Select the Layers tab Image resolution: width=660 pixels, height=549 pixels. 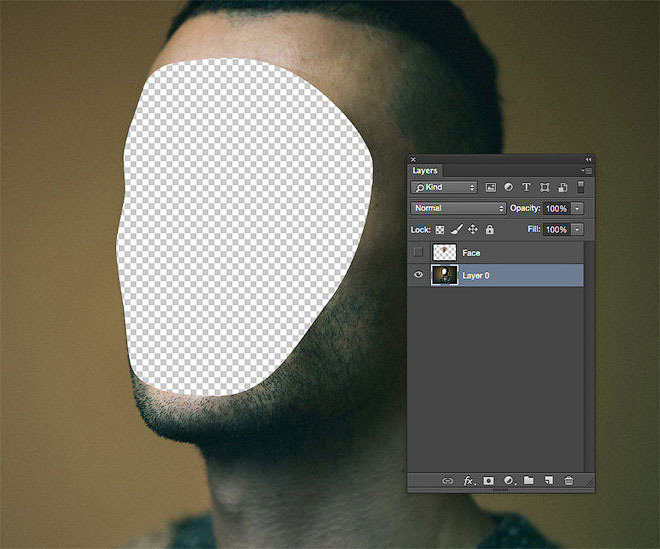425,171
